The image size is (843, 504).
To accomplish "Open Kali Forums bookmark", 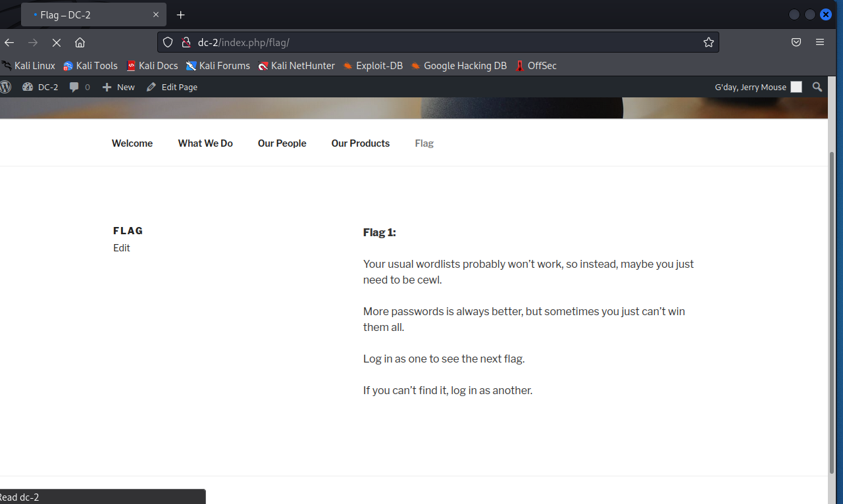I will (218, 66).
